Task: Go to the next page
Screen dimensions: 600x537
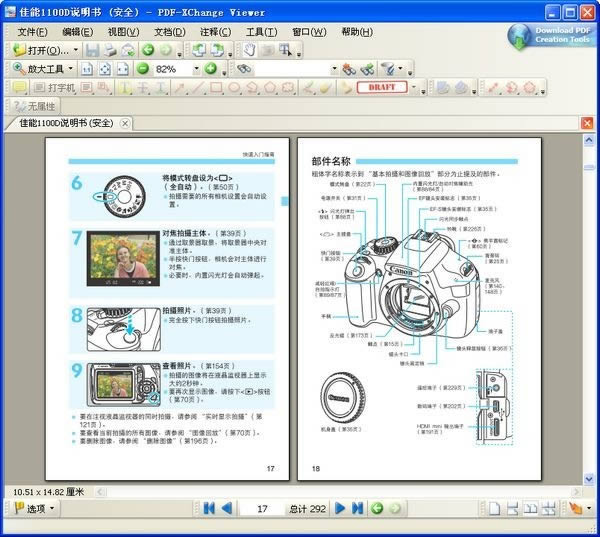Action: 339,508
